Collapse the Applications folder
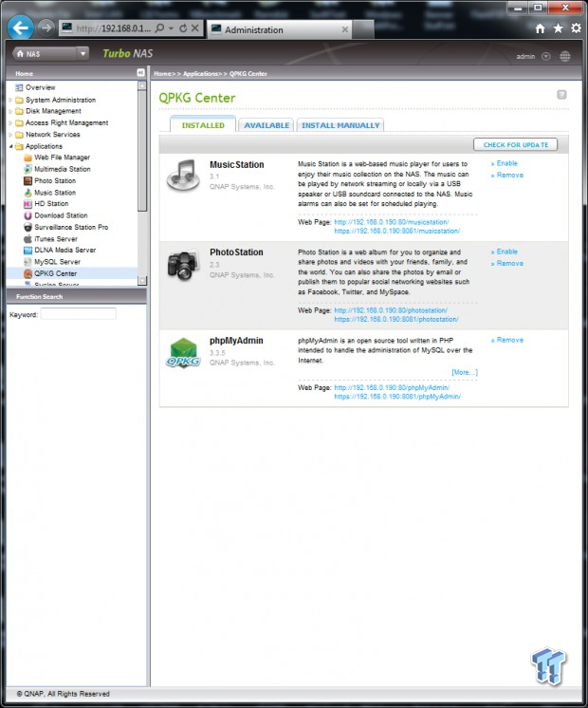The image size is (588, 708). (10, 146)
